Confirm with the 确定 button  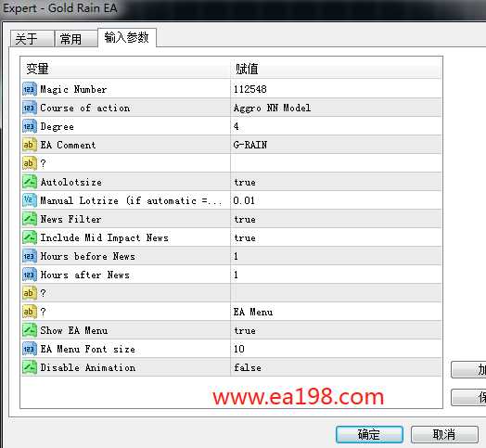369,434
